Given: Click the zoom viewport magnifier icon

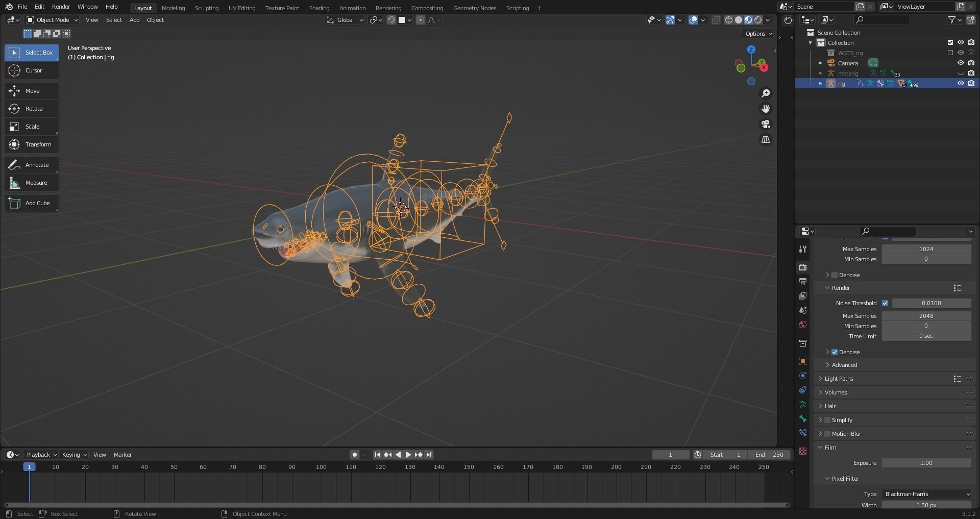Looking at the screenshot, I should 766,93.
